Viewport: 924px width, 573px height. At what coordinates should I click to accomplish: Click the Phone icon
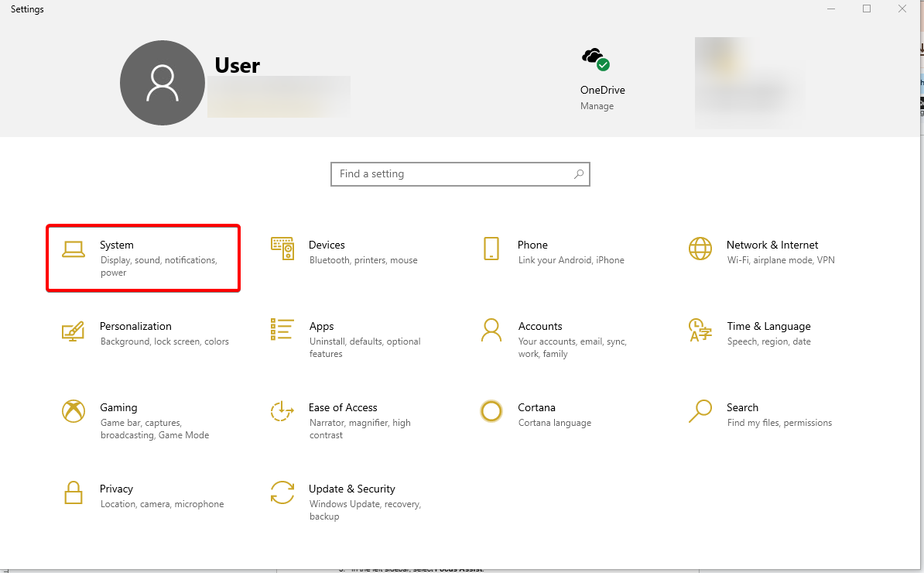click(x=491, y=249)
